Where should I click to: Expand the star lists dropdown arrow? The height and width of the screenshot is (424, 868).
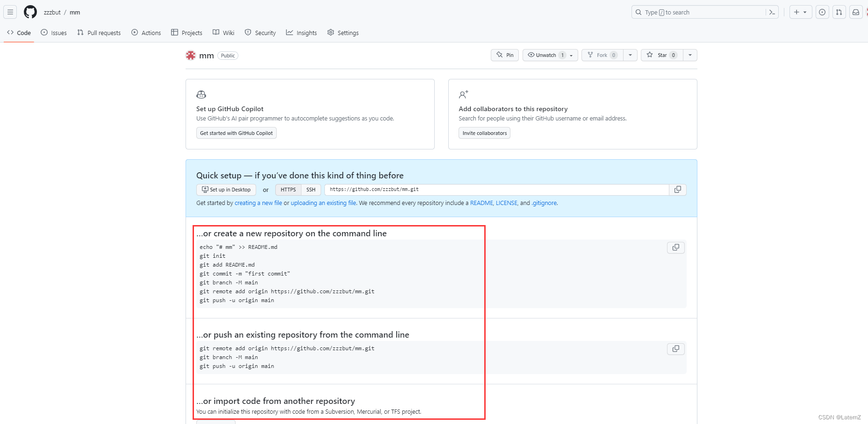pyautogui.click(x=690, y=55)
